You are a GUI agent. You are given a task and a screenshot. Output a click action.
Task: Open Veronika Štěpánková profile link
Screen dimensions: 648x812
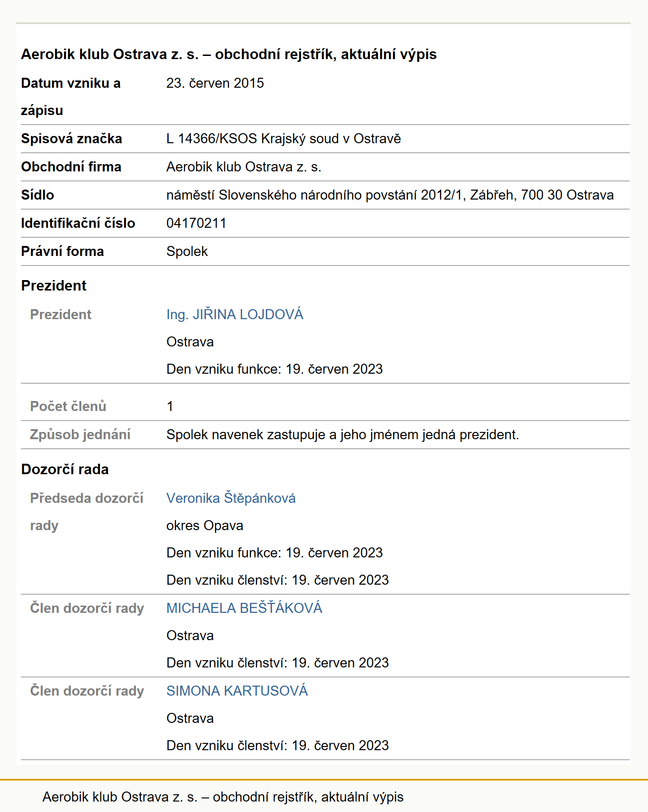(x=231, y=498)
